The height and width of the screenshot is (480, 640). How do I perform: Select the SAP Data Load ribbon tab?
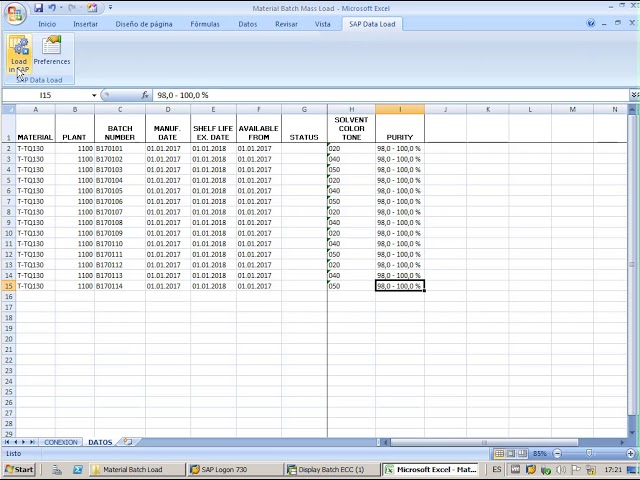(x=372, y=24)
